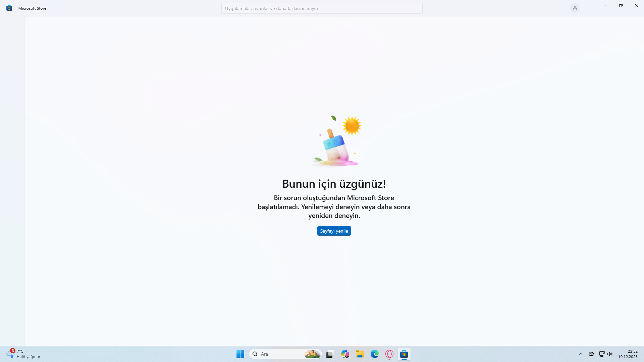Click the Sayfayı yenile button
The width and height of the screenshot is (644, 362).
pyautogui.click(x=334, y=231)
